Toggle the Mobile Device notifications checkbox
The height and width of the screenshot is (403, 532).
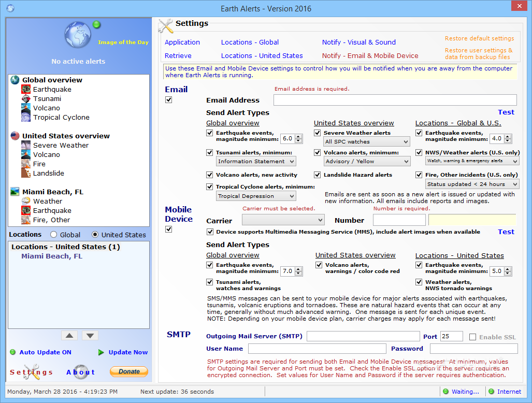[x=169, y=229]
